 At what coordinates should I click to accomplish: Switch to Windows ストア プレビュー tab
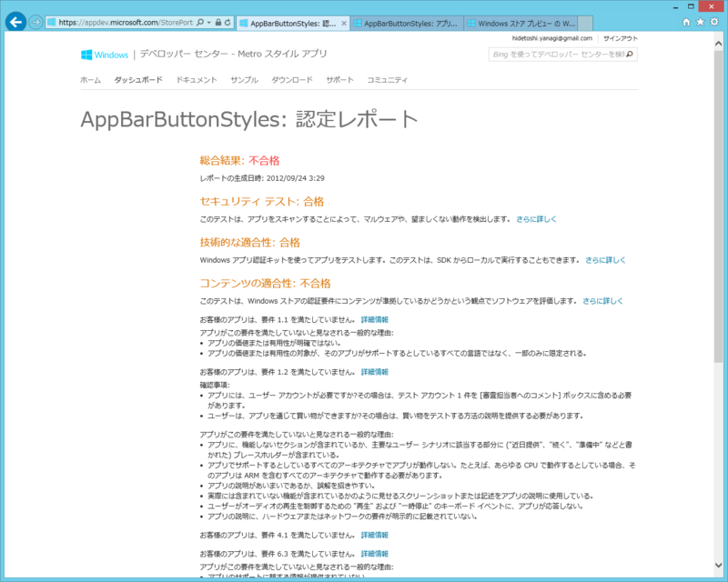521,24
